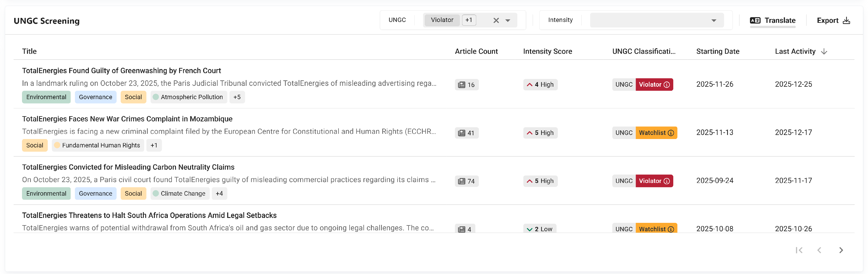Open the South Africa Operations story
868x274 pixels.
[x=149, y=215]
